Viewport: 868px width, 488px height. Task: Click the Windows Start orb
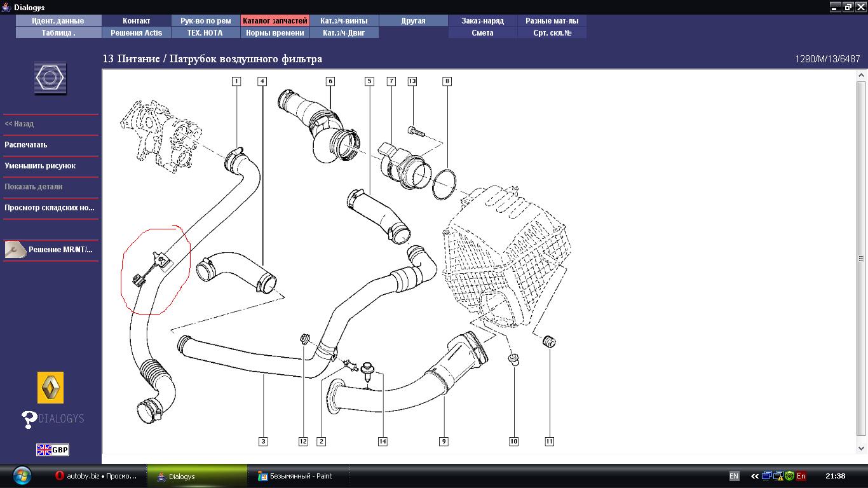click(x=22, y=476)
